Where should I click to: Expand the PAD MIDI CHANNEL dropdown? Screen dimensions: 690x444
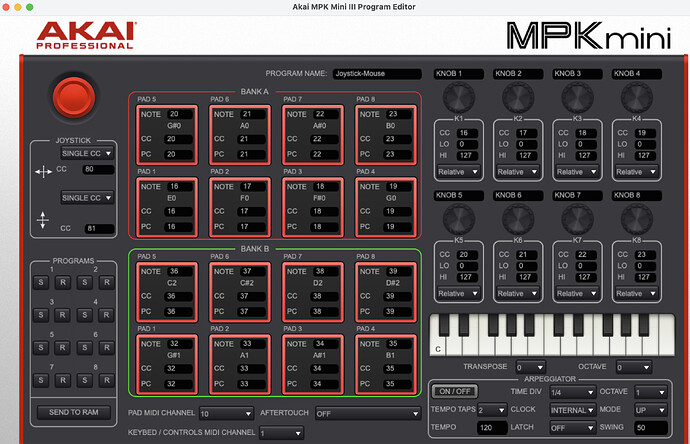[x=225, y=413]
